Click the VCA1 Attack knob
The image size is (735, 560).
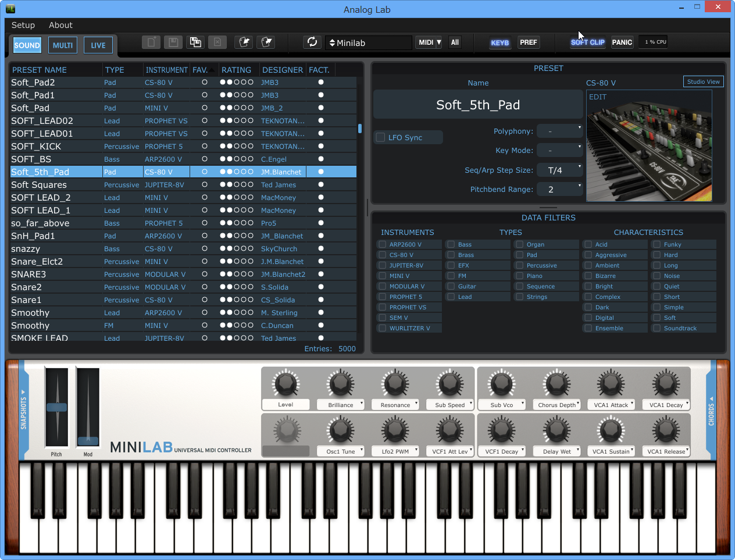611,383
